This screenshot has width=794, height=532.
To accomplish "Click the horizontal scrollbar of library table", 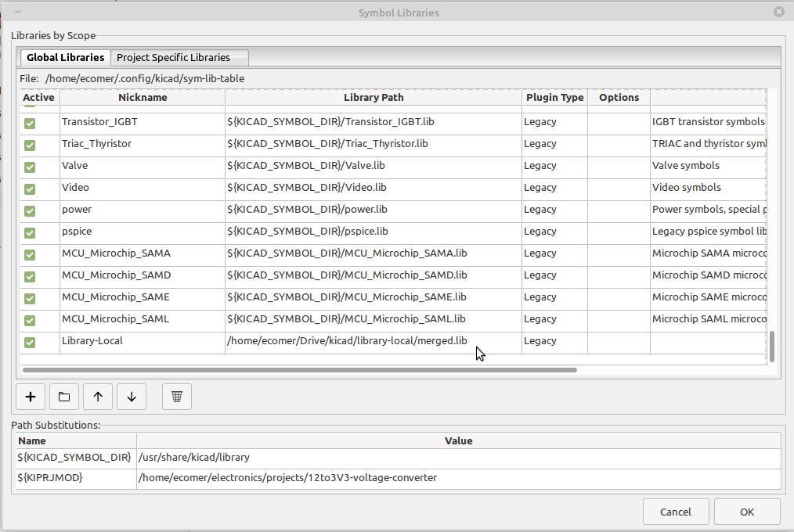I will 300,370.
